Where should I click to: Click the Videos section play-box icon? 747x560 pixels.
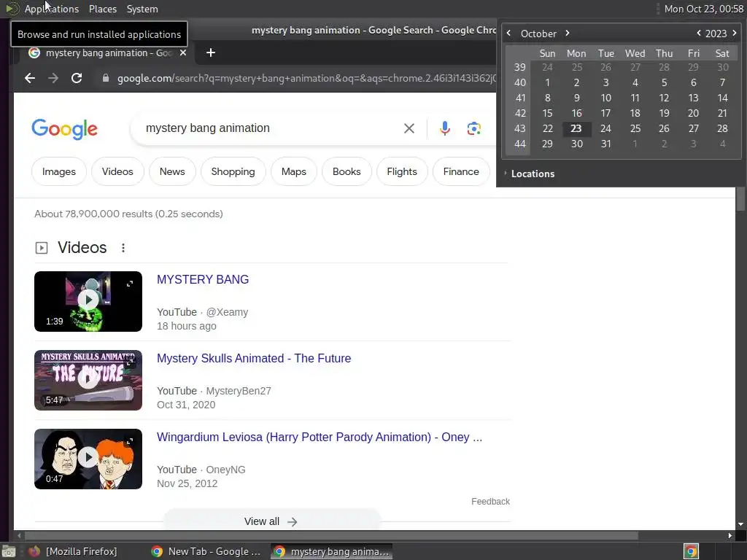click(42, 248)
